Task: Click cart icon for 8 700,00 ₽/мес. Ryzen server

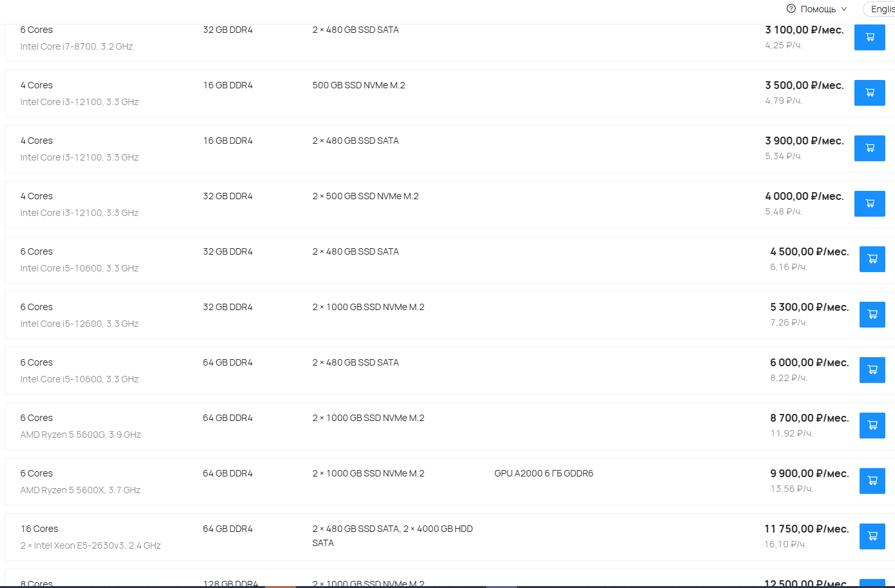Action: click(x=872, y=426)
